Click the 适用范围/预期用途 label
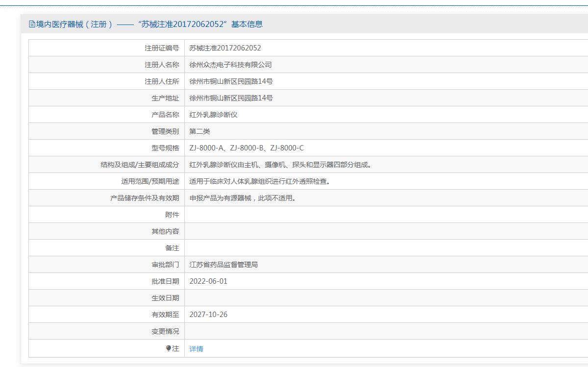Viewport: 588px width, 367px height. [x=150, y=181]
